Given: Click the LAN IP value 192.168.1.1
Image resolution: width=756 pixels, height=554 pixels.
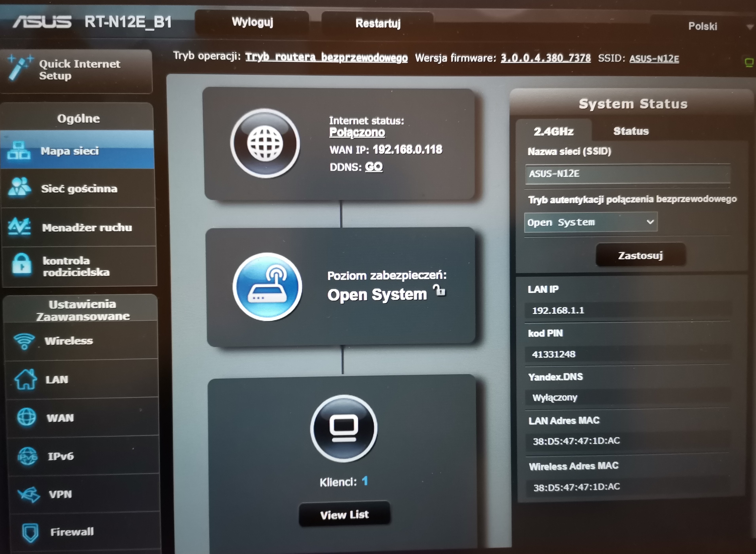Looking at the screenshot, I should point(558,310).
